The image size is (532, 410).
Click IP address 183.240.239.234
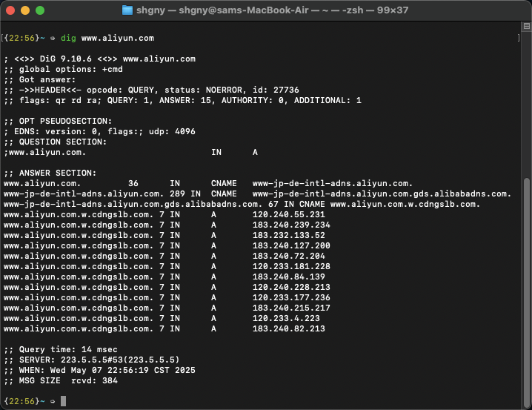(291, 225)
